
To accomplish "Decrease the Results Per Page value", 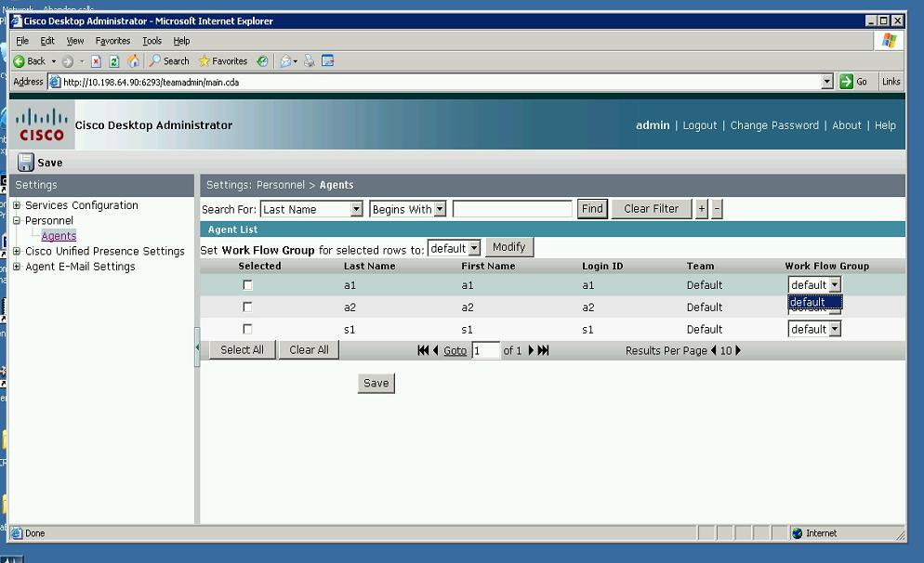I will pyautogui.click(x=714, y=350).
